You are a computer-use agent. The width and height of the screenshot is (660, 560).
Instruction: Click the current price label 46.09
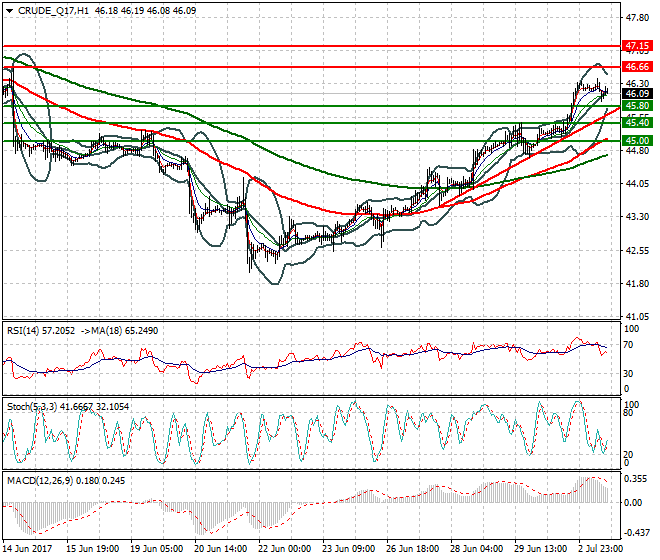tap(637, 93)
